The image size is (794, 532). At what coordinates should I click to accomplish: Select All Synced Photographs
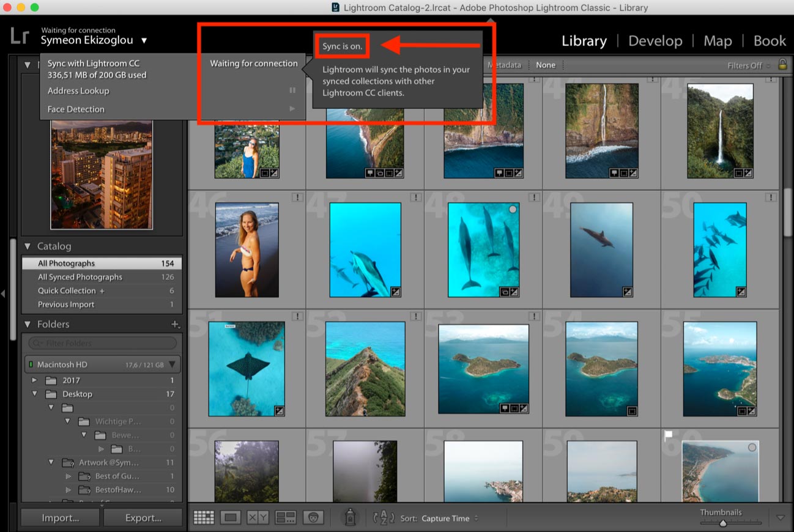[102, 277]
